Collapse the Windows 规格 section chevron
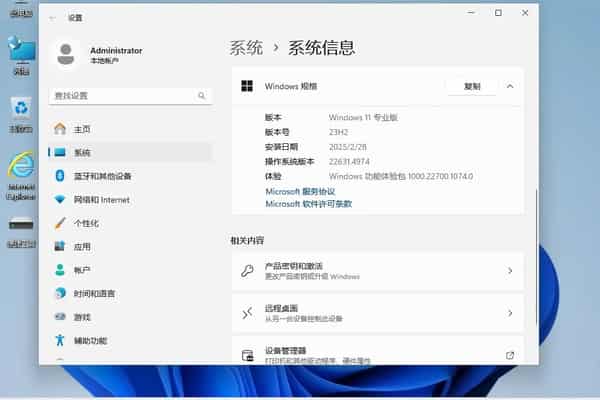600x400 pixels. tap(510, 87)
